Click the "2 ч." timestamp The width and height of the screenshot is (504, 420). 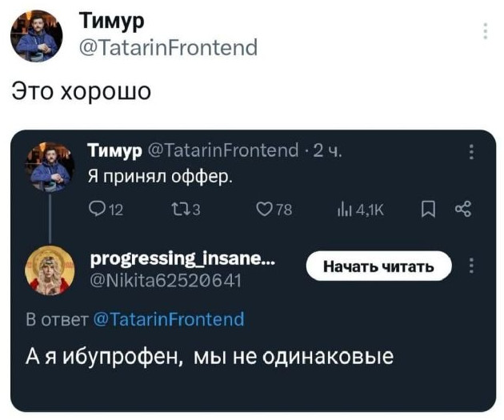pos(328,151)
